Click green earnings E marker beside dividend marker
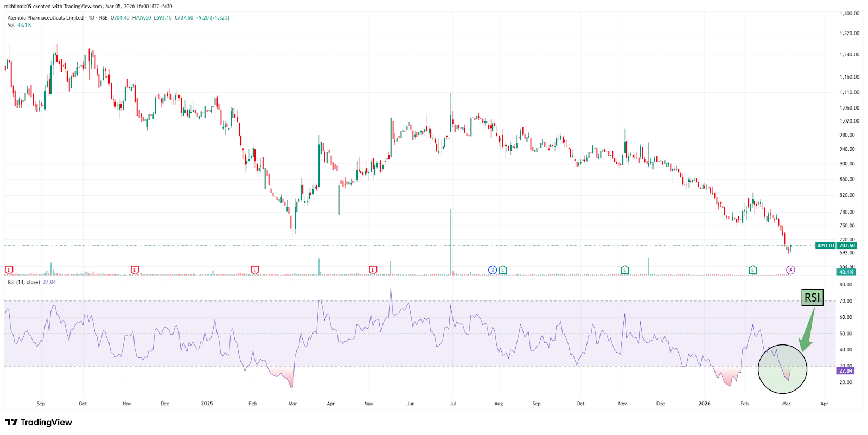This screenshot has height=435, width=868. point(503,270)
